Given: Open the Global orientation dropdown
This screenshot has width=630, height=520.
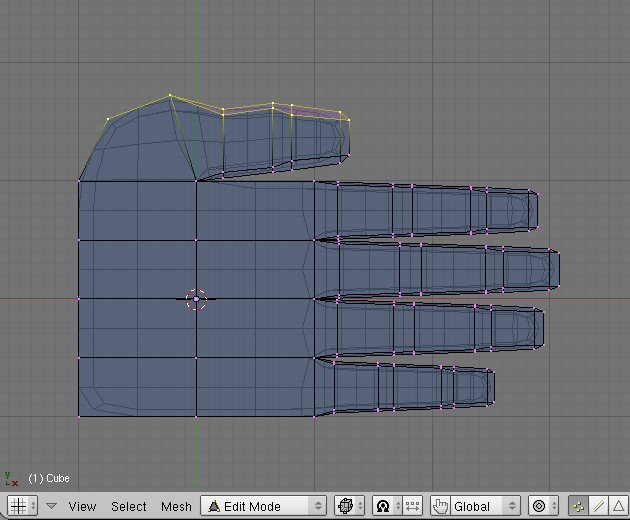Looking at the screenshot, I should pos(485,506).
